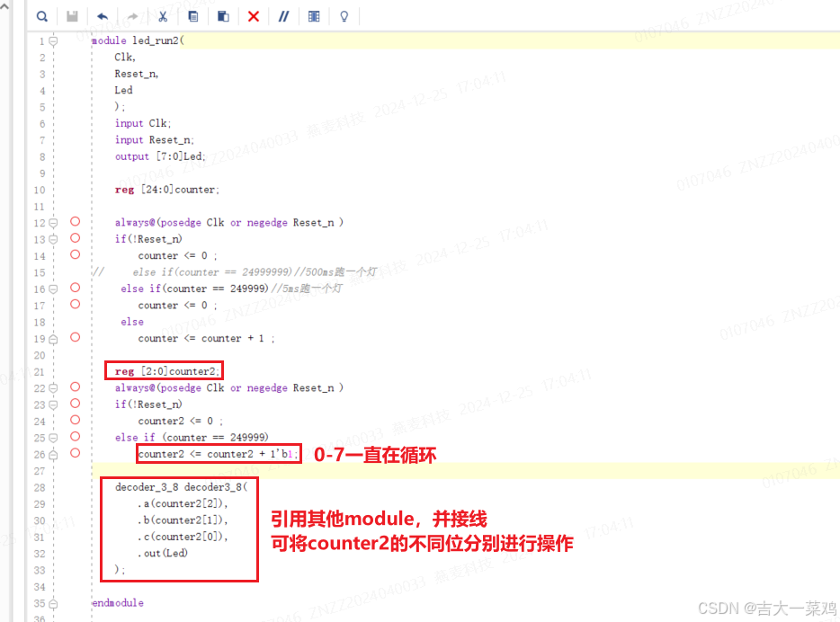Click '.c(counter2[0]),' port connection
Screen dimensions: 840x622
[x=183, y=537]
